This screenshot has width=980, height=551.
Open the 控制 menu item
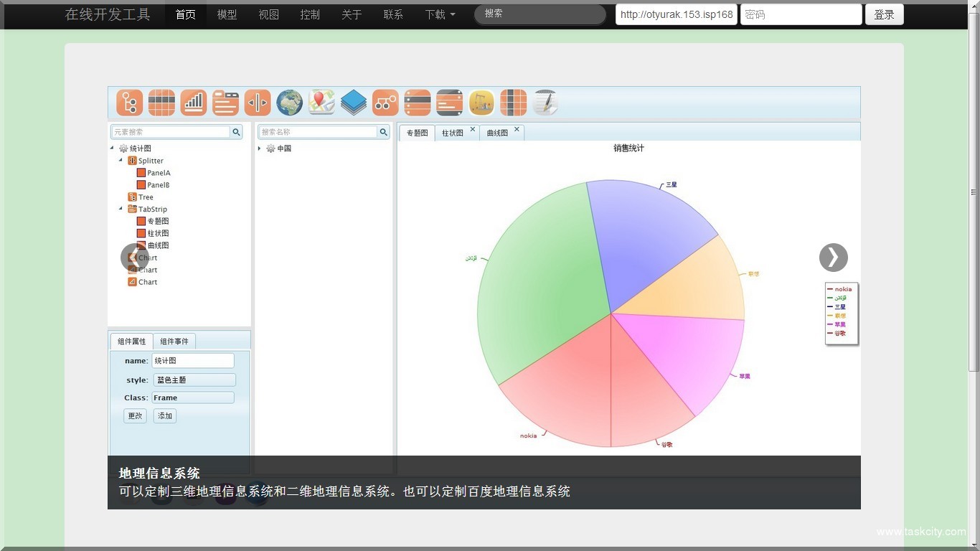click(x=311, y=14)
